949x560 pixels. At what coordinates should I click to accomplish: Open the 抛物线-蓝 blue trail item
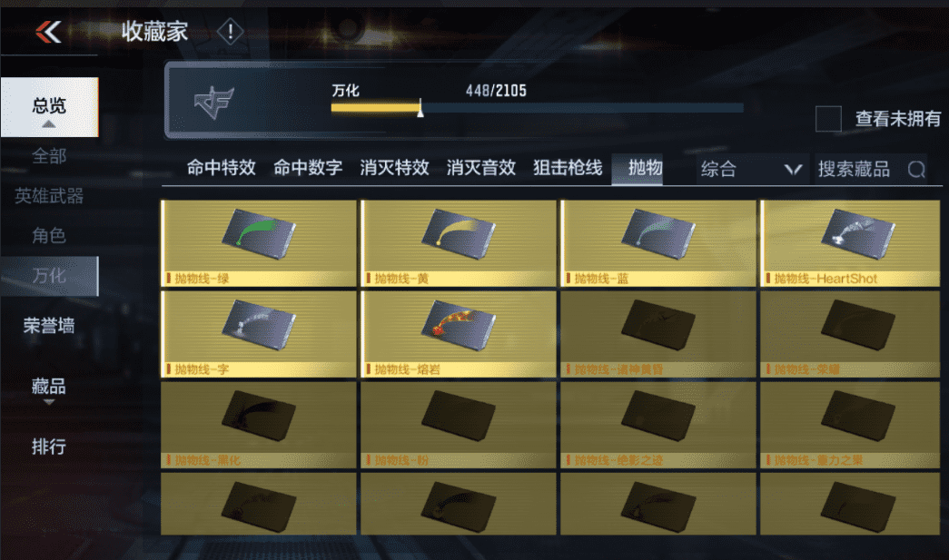(658, 243)
